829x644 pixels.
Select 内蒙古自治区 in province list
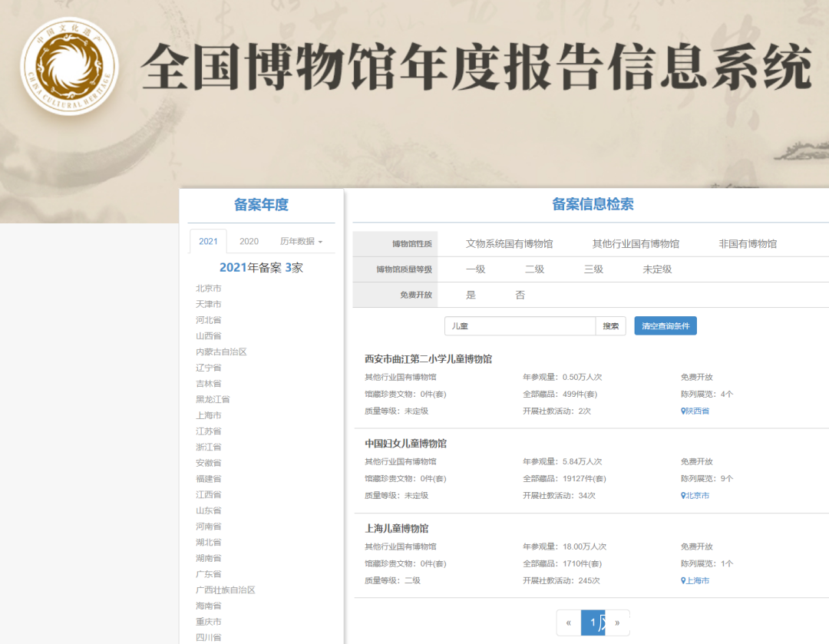pos(221,352)
